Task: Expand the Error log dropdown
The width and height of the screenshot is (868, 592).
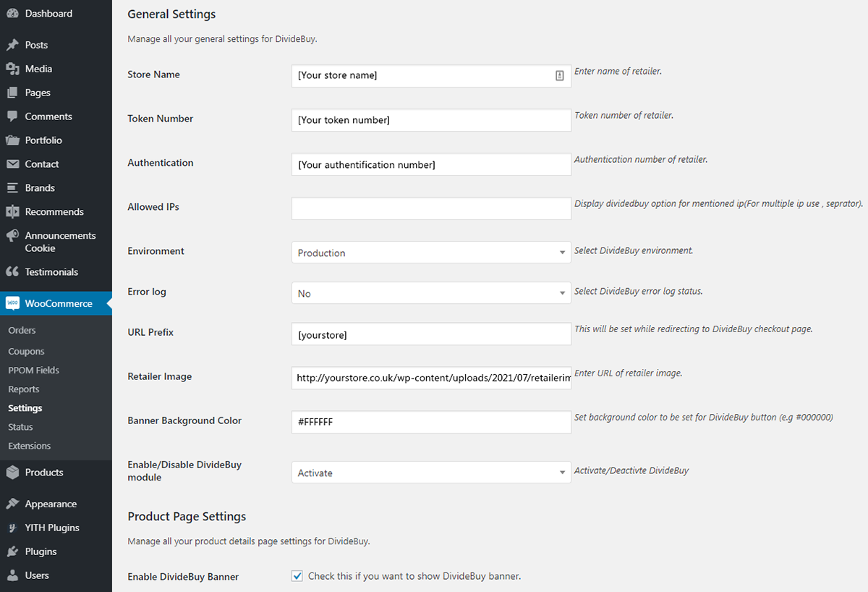Action: click(x=431, y=293)
